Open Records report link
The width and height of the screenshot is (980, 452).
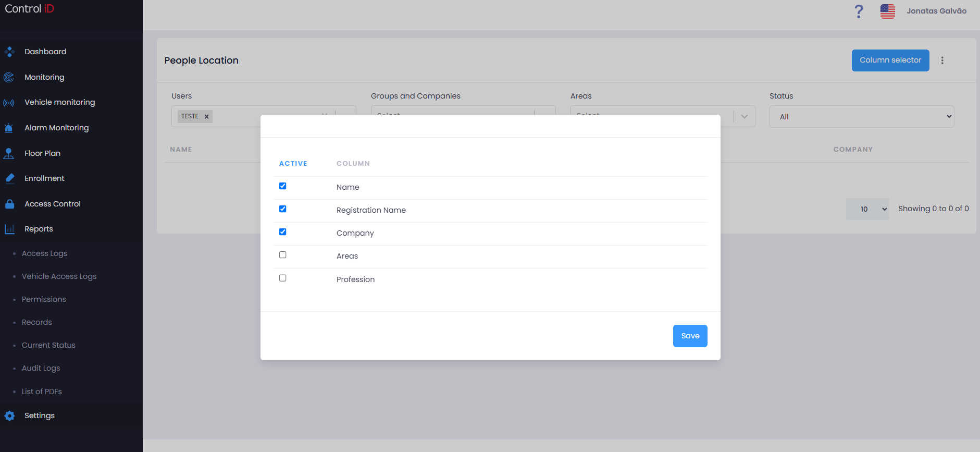(x=36, y=322)
